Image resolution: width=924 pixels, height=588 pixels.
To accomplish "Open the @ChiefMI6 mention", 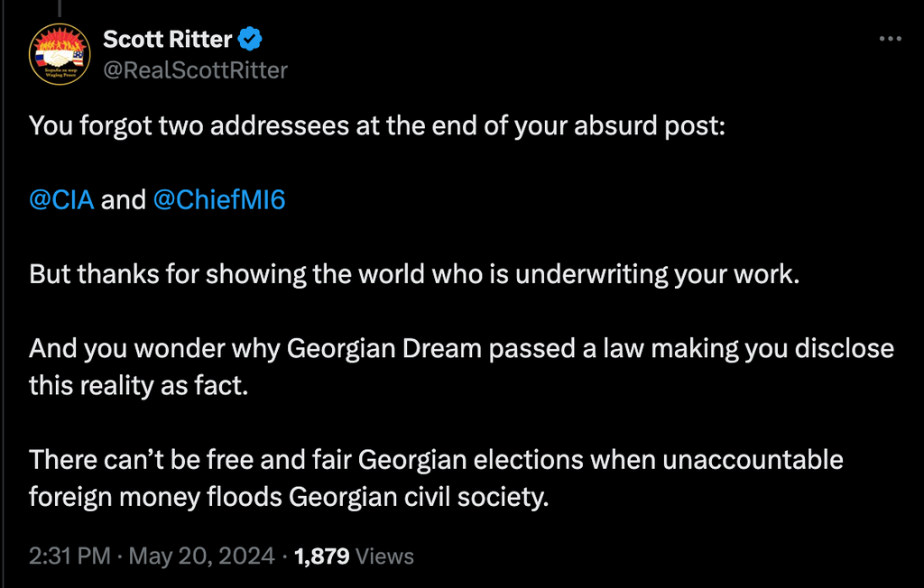I will click(219, 199).
